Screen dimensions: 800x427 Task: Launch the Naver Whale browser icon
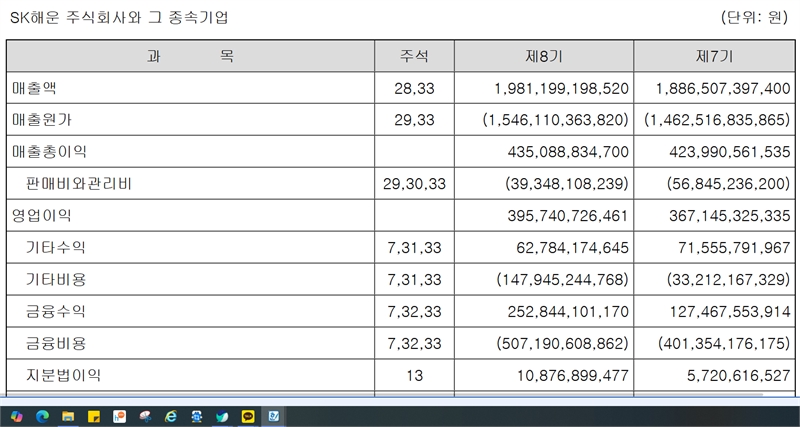222,417
